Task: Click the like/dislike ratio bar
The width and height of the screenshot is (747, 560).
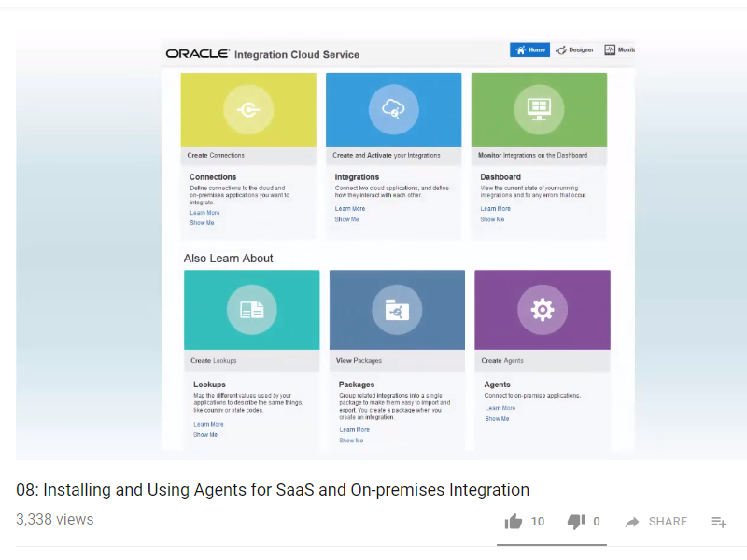Action: coord(552,545)
